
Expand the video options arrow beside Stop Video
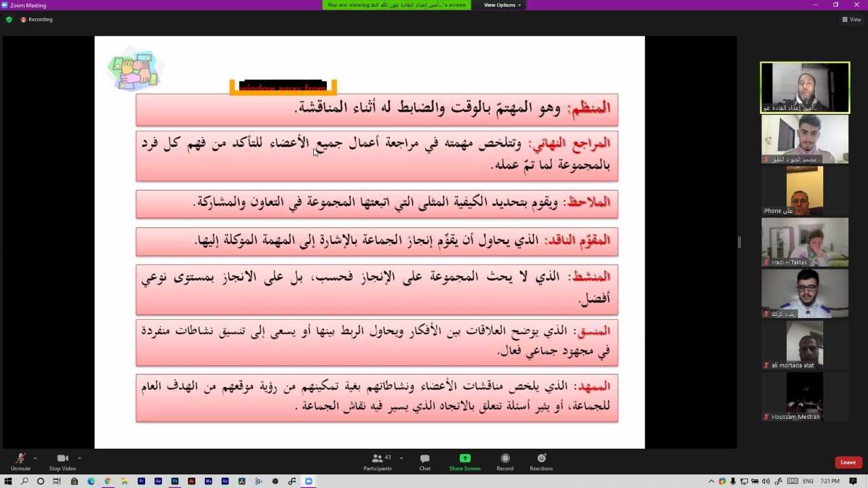click(x=79, y=458)
